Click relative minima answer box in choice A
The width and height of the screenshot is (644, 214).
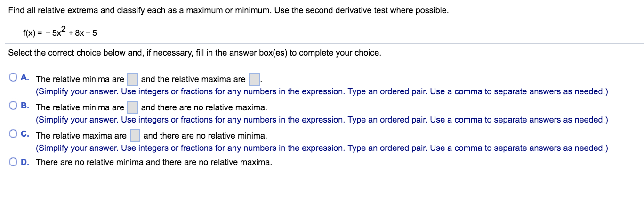coord(133,79)
